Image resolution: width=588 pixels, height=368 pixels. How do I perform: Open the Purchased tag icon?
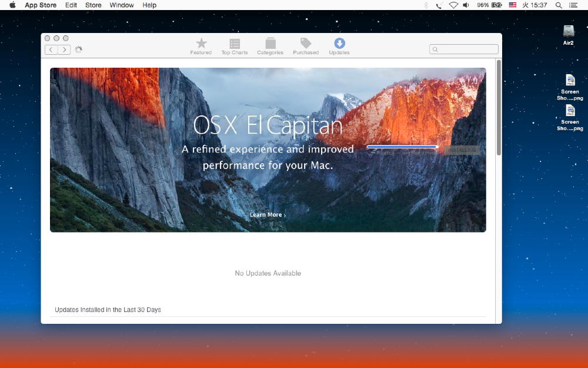click(x=306, y=43)
